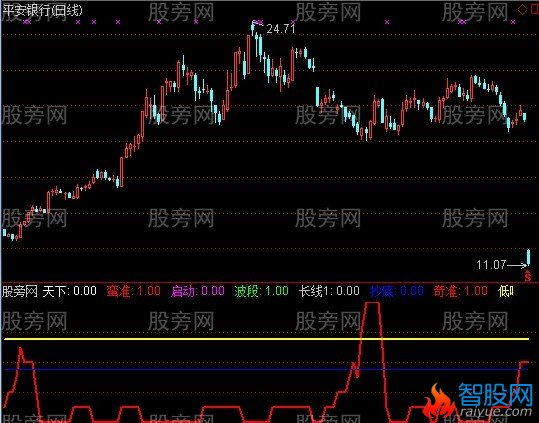Screen dimensions: 539x423
Task: Click the yellow horizontal threshold line
Action: [x=266, y=339]
